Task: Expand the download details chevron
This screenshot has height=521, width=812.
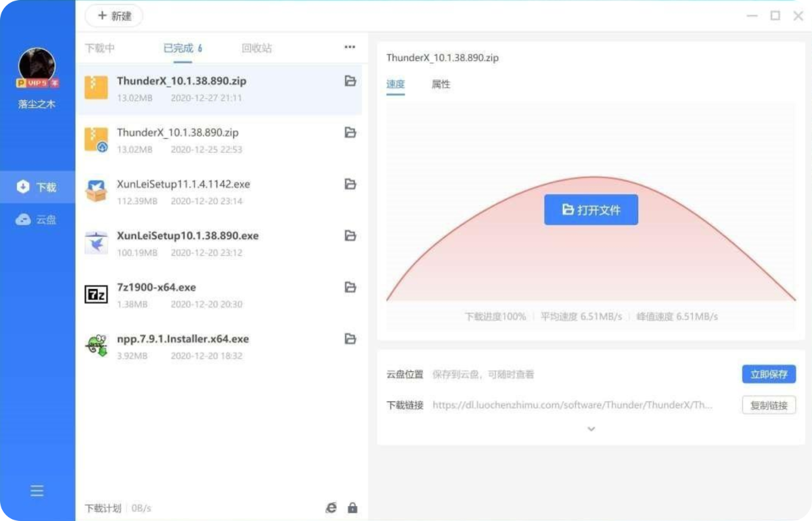Action: 591,429
